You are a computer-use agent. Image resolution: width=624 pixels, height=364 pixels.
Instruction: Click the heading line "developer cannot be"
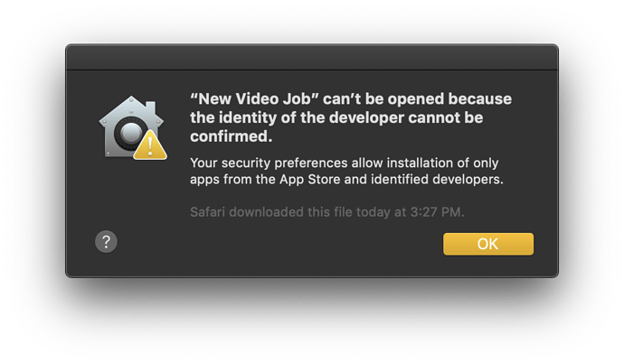pyautogui.click(x=406, y=117)
